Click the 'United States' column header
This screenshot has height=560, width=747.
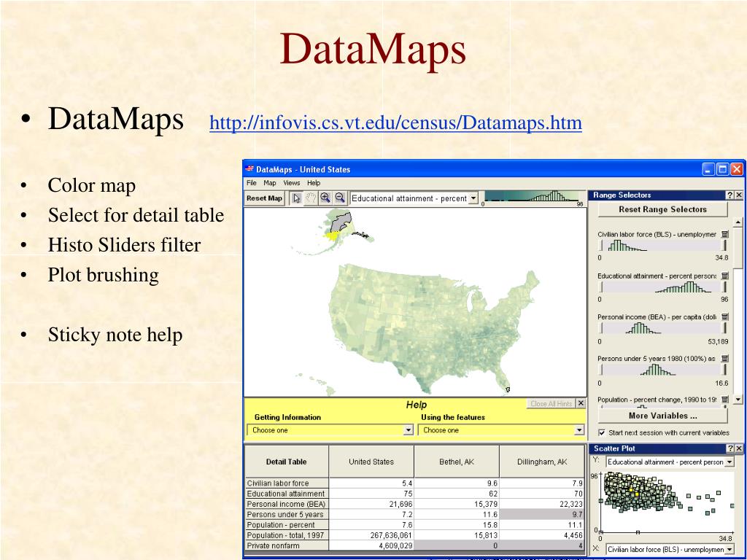pyautogui.click(x=371, y=462)
